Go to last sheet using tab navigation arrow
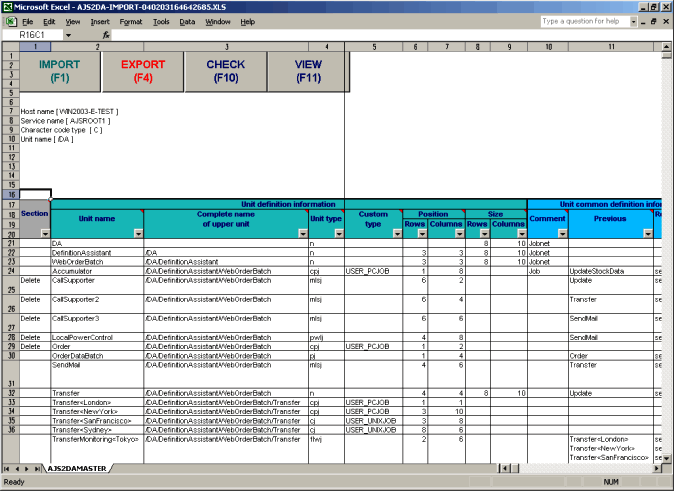 point(38,468)
